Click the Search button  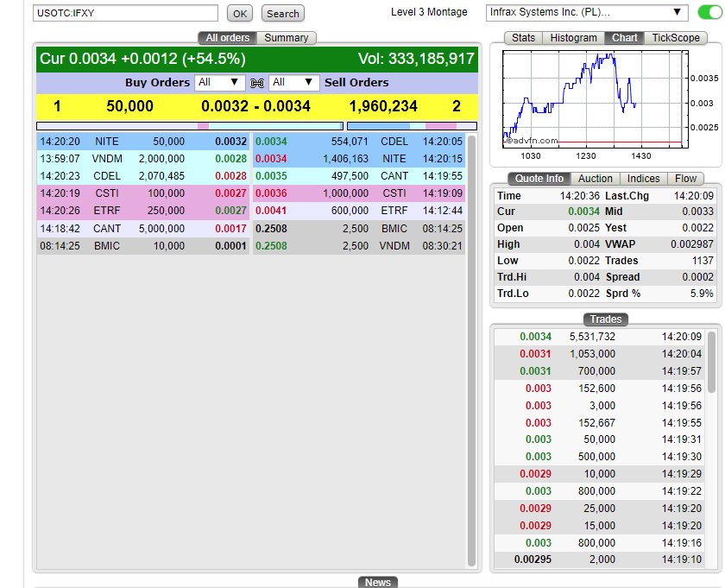tap(282, 14)
